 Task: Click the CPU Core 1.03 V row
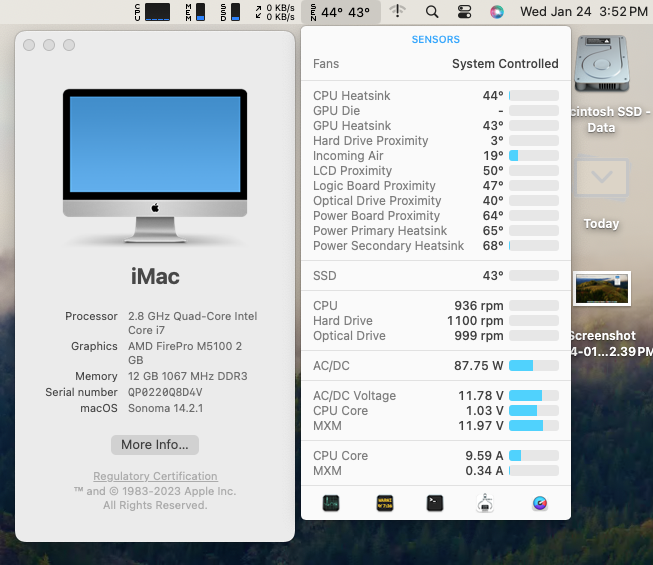pyautogui.click(x=436, y=411)
